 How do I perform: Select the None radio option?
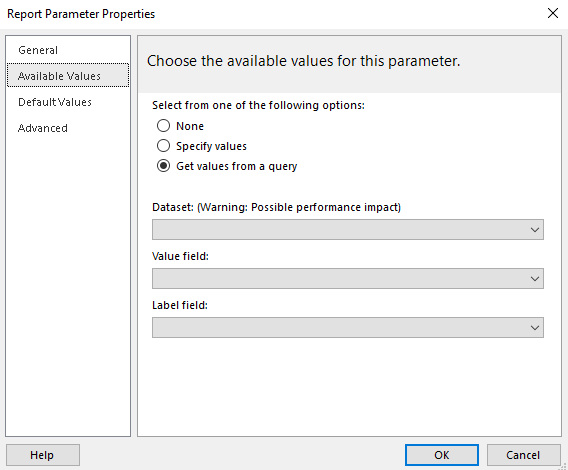click(x=163, y=126)
